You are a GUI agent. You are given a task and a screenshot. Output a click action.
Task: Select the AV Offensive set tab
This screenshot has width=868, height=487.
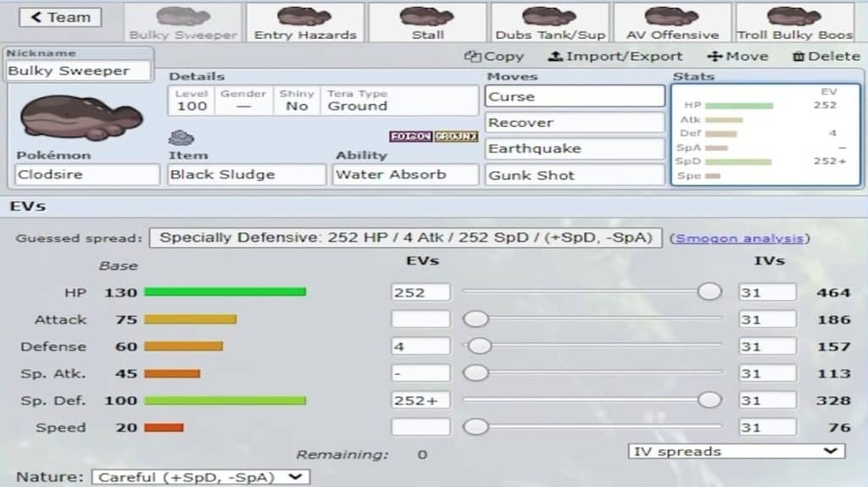(x=672, y=23)
